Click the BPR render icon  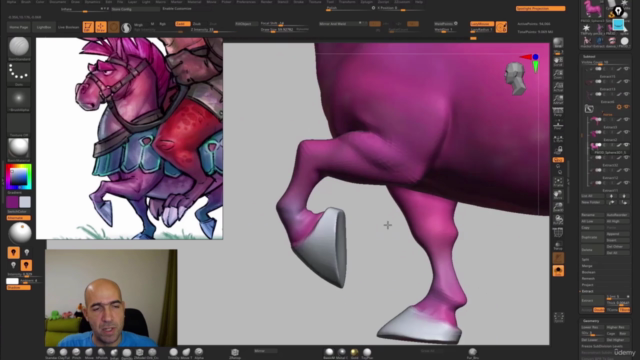558,43
